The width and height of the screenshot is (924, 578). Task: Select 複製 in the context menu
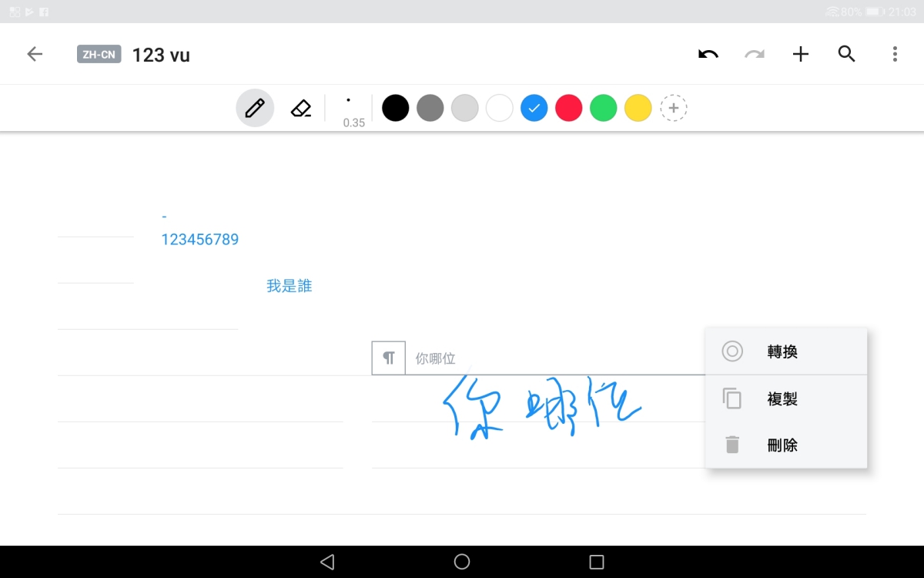[x=786, y=399]
